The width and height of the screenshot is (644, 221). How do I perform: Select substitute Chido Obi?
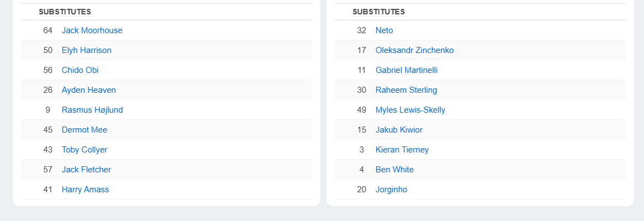(80, 70)
